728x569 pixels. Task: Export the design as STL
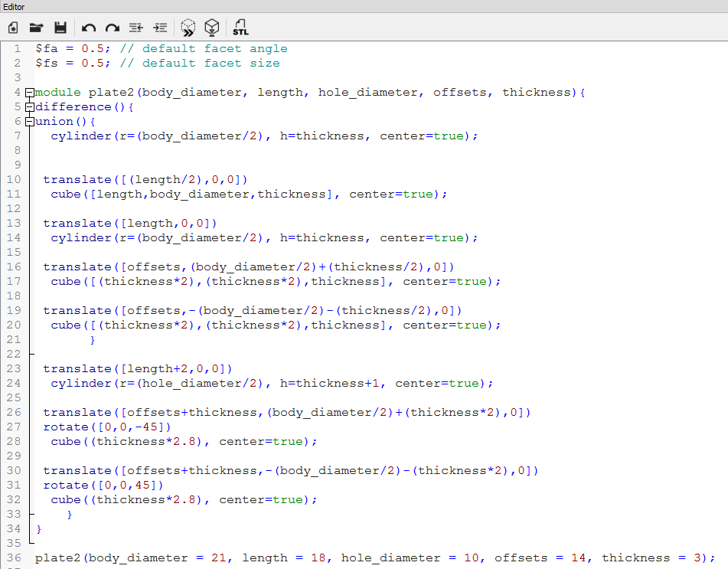point(240,28)
